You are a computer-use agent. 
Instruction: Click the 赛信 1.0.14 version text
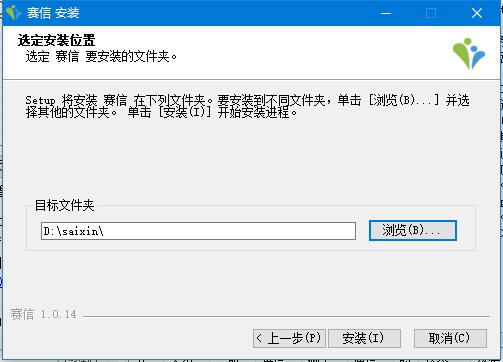(x=43, y=314)
